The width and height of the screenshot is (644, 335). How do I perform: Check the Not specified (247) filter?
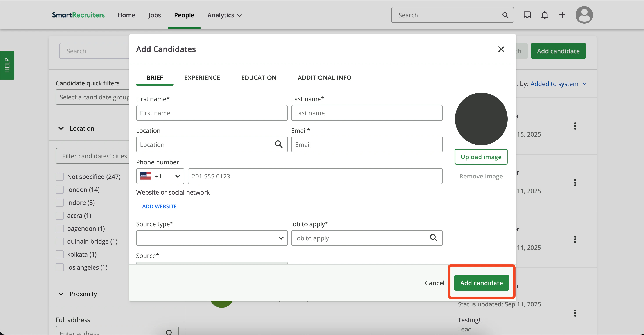coord(60,177)
